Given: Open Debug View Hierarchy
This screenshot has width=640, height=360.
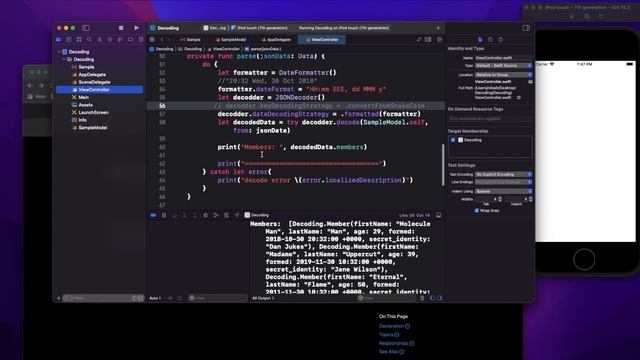Looking at the screenshot, I should 205,215.
